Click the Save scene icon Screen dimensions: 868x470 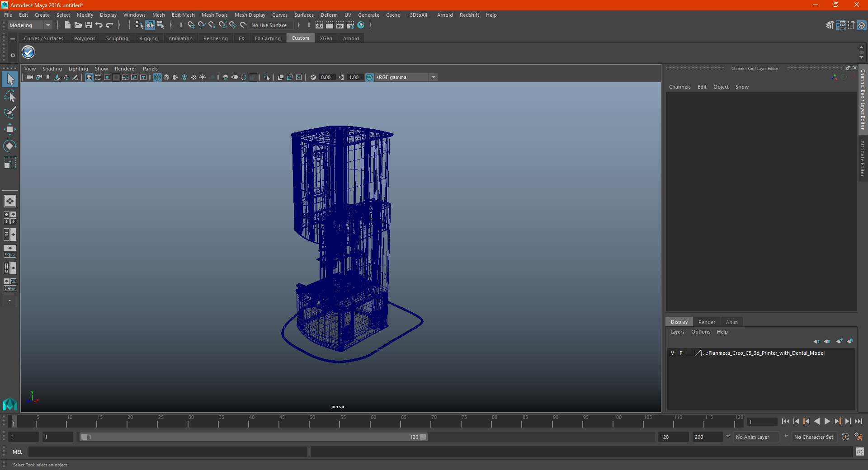coord(89,25)
